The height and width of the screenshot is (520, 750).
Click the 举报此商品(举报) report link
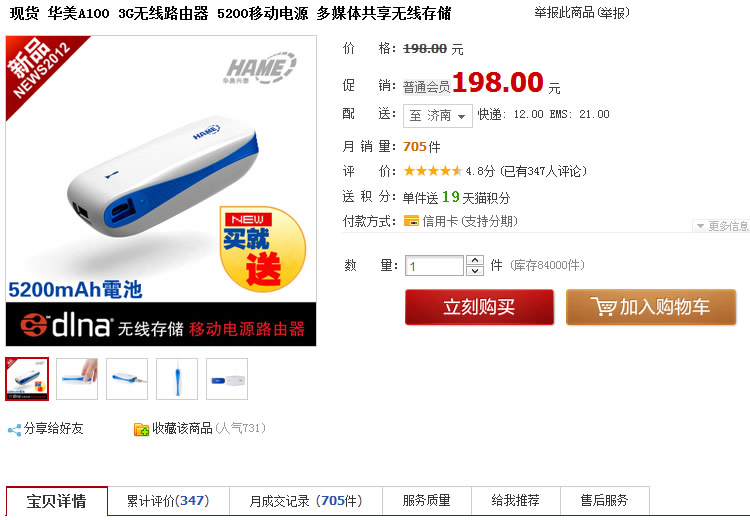click(582, 12)
